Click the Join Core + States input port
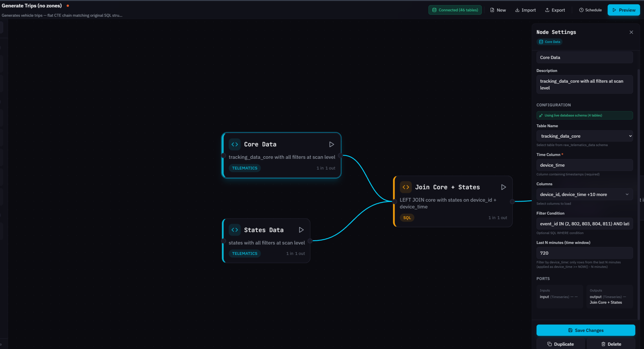644x349 pixels. tap(395, 201)
